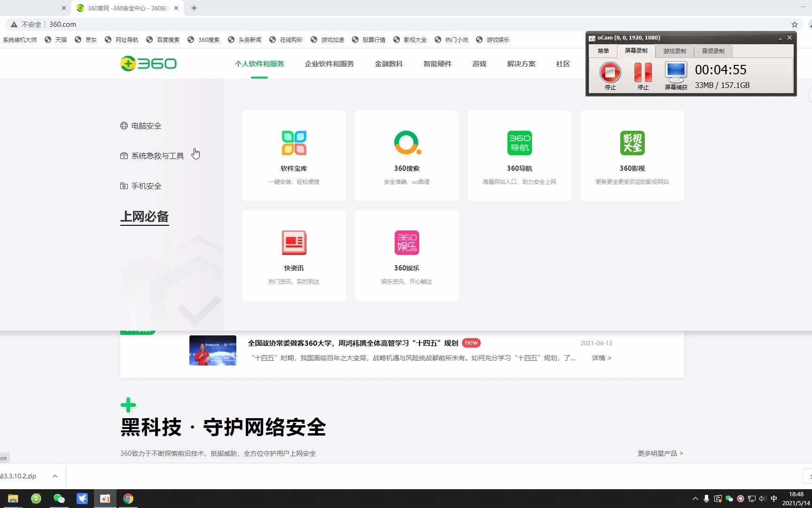Viewport: 812px width, 508px height.
Task: Open Chrome from the taskbar
Action: [x=128, y=499]
